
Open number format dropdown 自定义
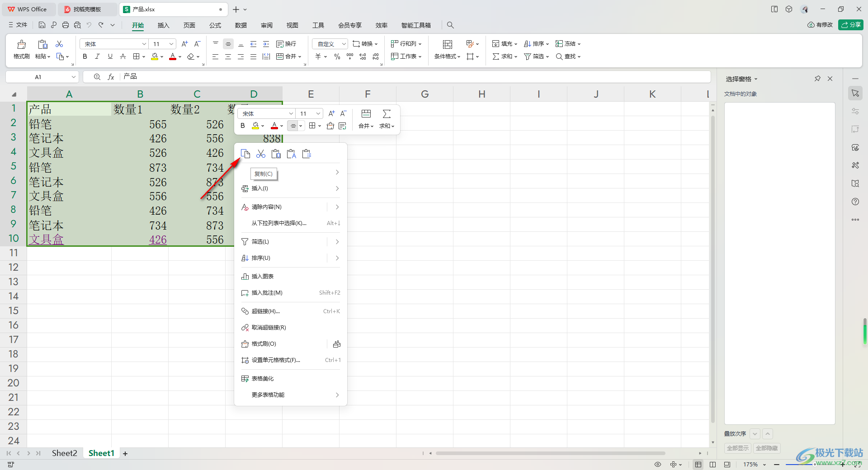point(344,44)
